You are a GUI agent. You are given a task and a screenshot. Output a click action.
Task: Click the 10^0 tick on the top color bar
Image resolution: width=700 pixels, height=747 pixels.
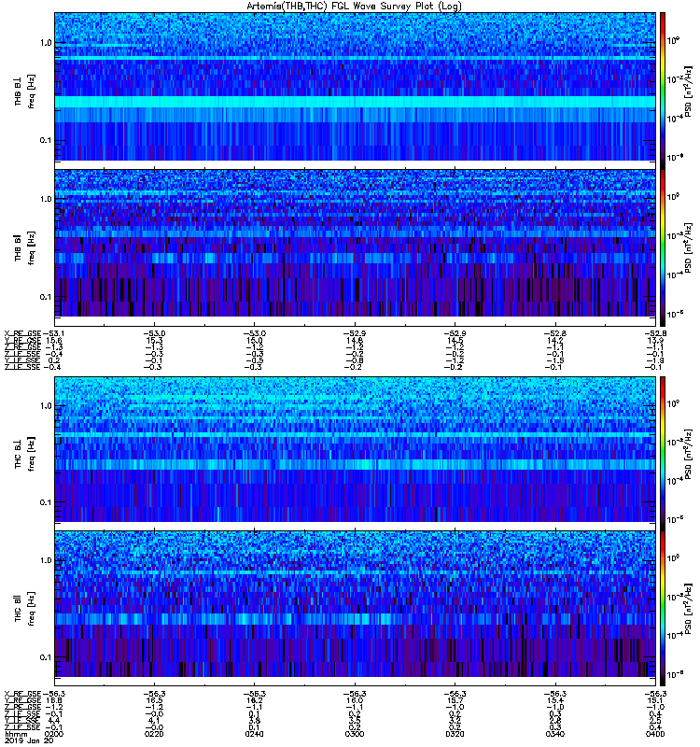[673, 40]
